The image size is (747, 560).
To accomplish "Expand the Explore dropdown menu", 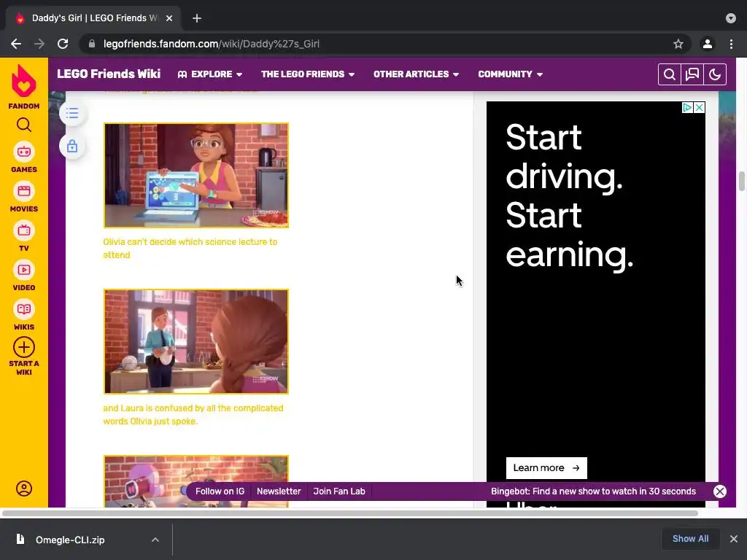I will point(210,74).
